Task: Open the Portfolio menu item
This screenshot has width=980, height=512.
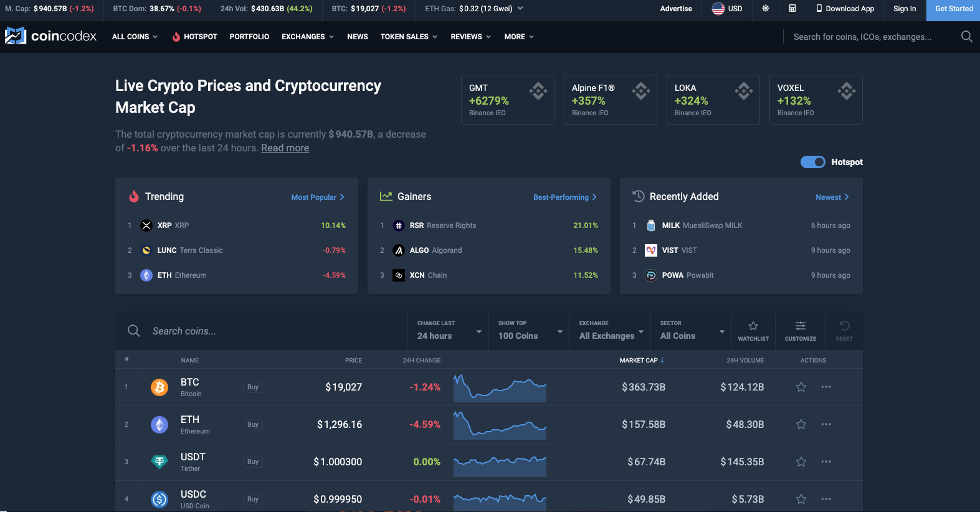Action: (249, 37)
